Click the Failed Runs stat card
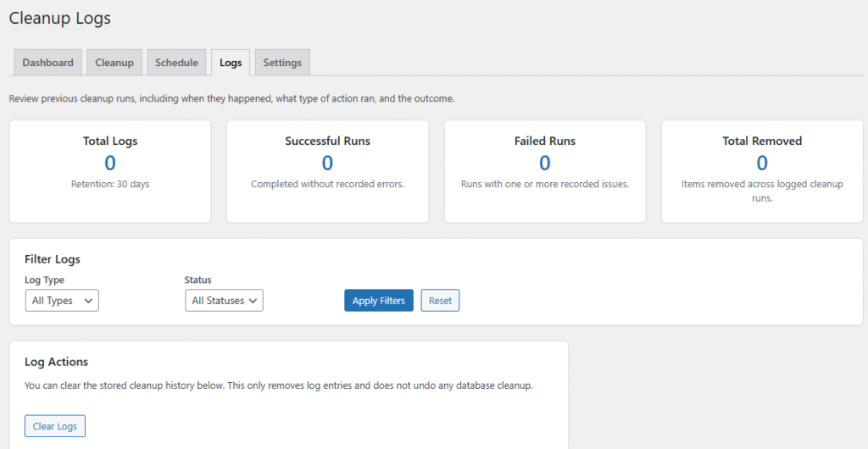The width and height of the screenshot is (868, 449). (545, 171)
